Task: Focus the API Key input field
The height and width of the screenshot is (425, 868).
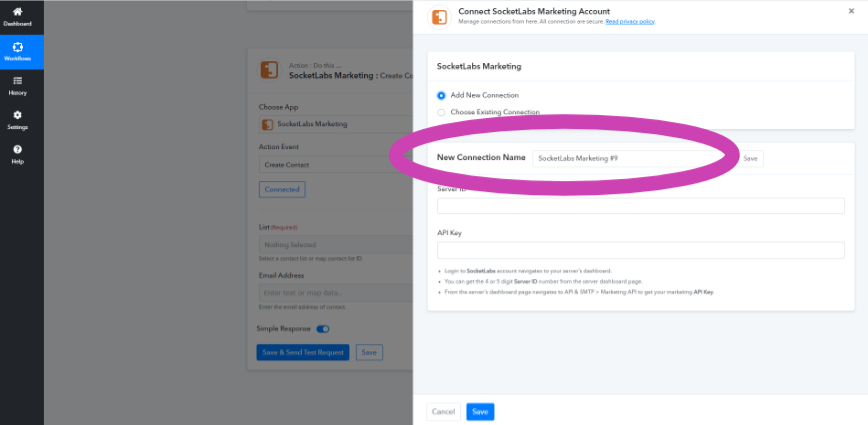Action: (641, 250)
